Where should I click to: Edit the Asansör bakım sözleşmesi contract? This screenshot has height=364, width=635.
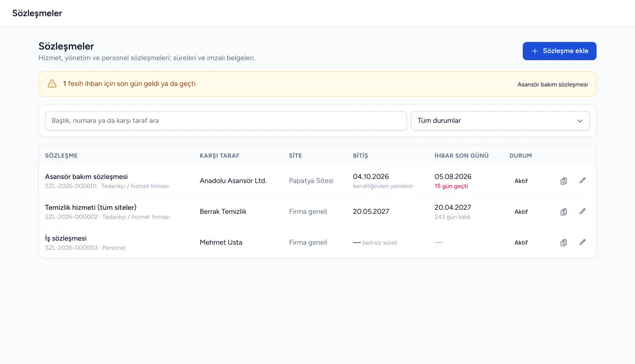coord(582,180)
